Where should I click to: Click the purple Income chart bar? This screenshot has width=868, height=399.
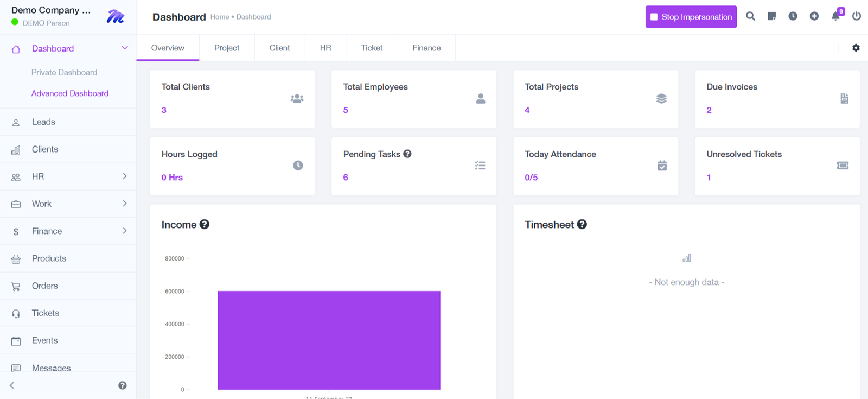pos(329,340)
